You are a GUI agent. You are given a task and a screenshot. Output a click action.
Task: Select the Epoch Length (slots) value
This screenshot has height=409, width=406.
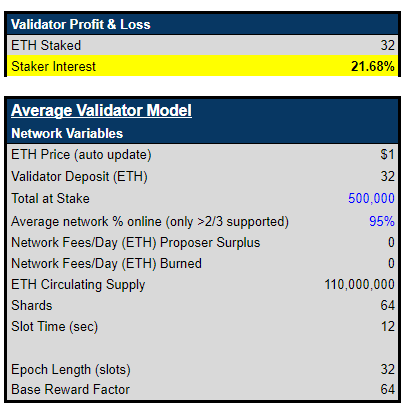coord(388,369)
